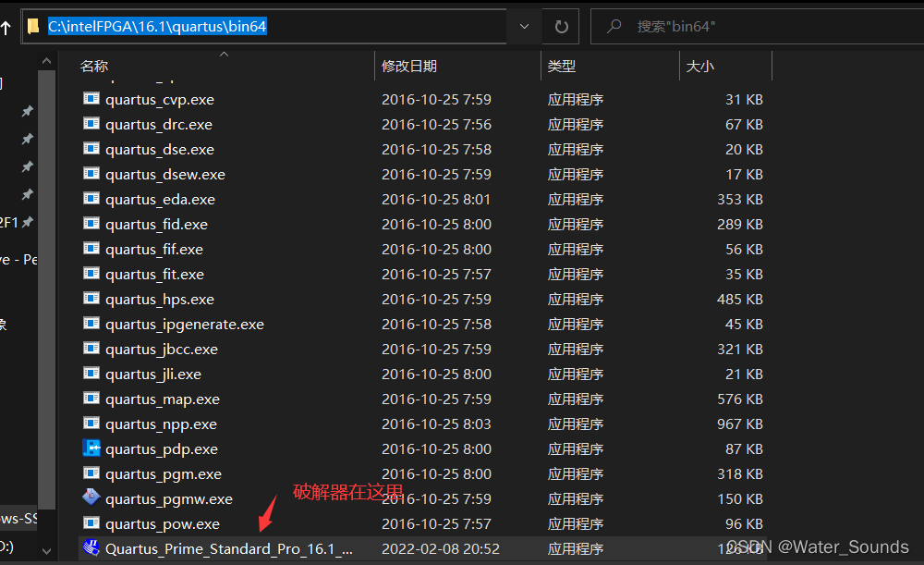The height and width of the screenshot is (565, 924).
Task: Click the quartus_dsew.exe file icon
Action: (x=91, y=174)
